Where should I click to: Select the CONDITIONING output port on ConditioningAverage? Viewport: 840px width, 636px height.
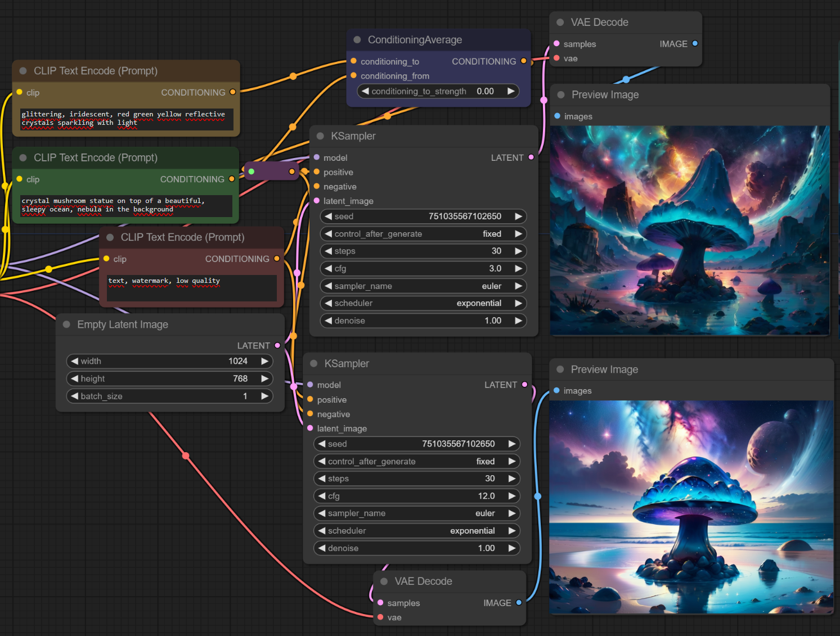(524, 61)
